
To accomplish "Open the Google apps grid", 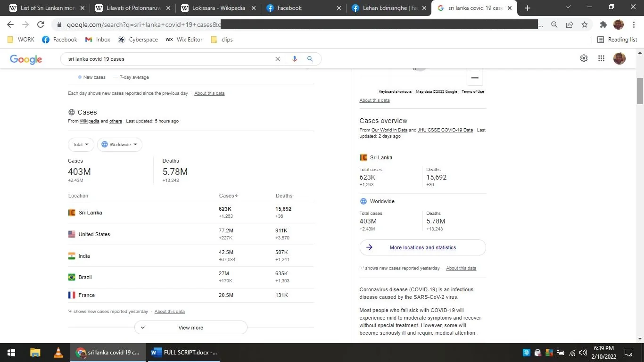I will [601, 58].
